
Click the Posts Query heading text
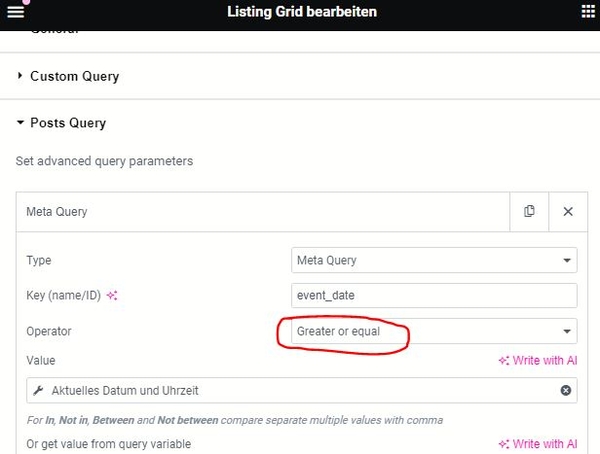68,123
